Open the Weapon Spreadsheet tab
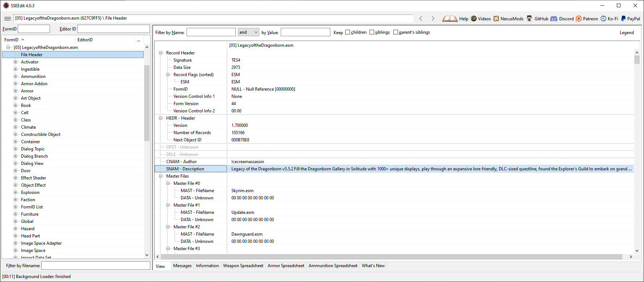 click(x=243, y=266)
